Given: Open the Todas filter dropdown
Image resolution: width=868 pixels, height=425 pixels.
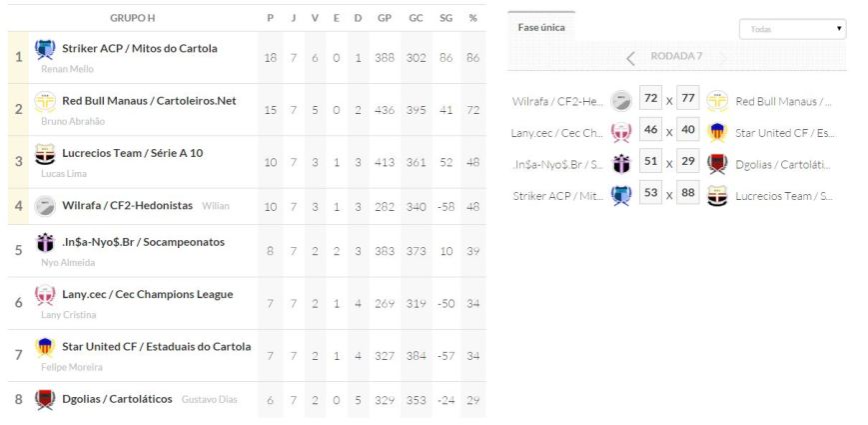Looking at the screenshot, I should point(792,29).
